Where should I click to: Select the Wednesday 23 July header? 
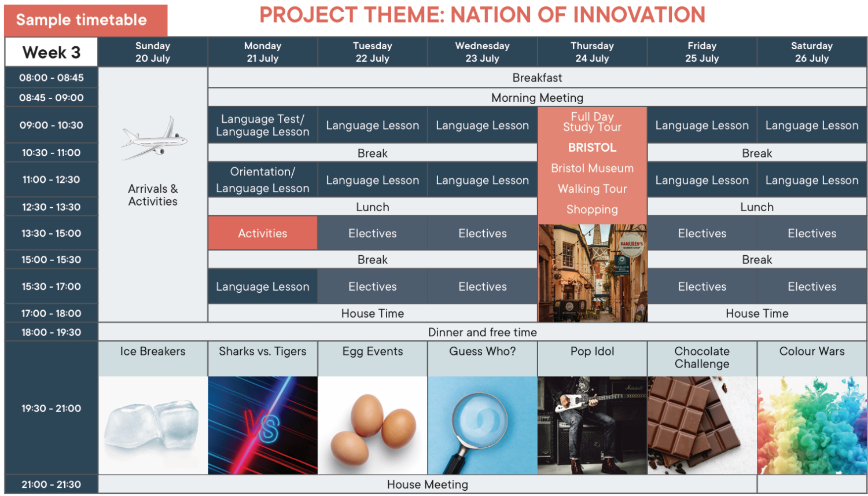pyautogui.click(x=483, y=52)
